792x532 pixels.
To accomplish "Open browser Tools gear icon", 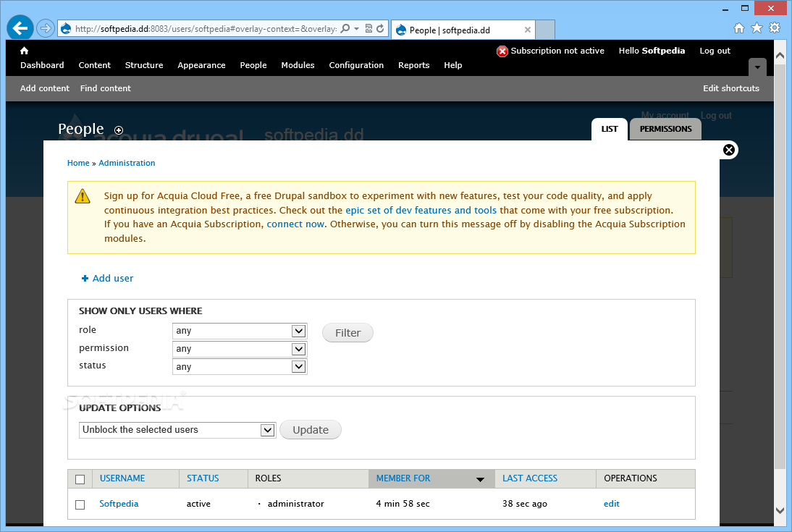I will [775, 28].
